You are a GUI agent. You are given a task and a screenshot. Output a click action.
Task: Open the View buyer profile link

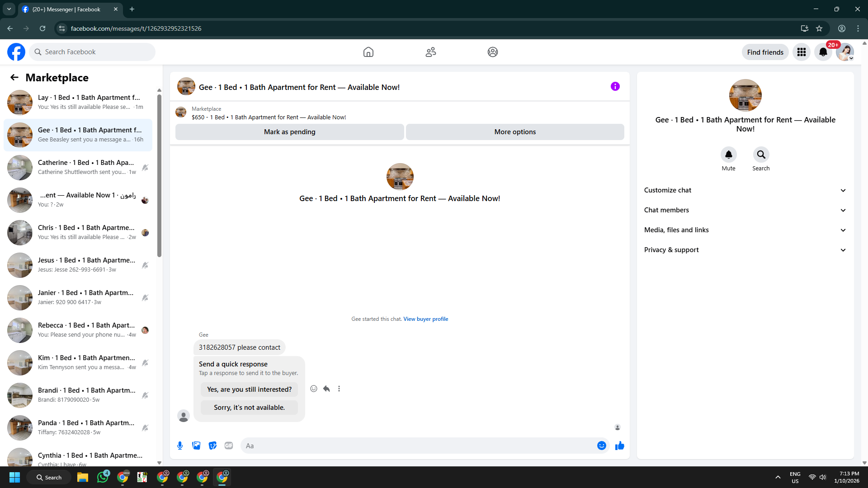[x=425, y=319]
